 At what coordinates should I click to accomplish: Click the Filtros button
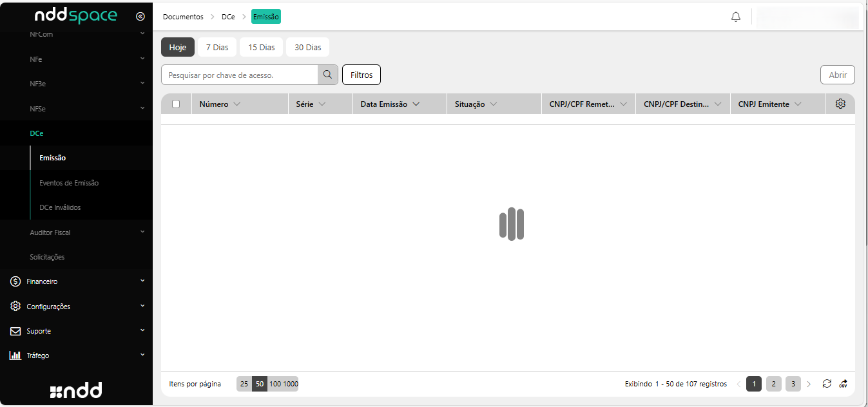(x=362, y=75)
